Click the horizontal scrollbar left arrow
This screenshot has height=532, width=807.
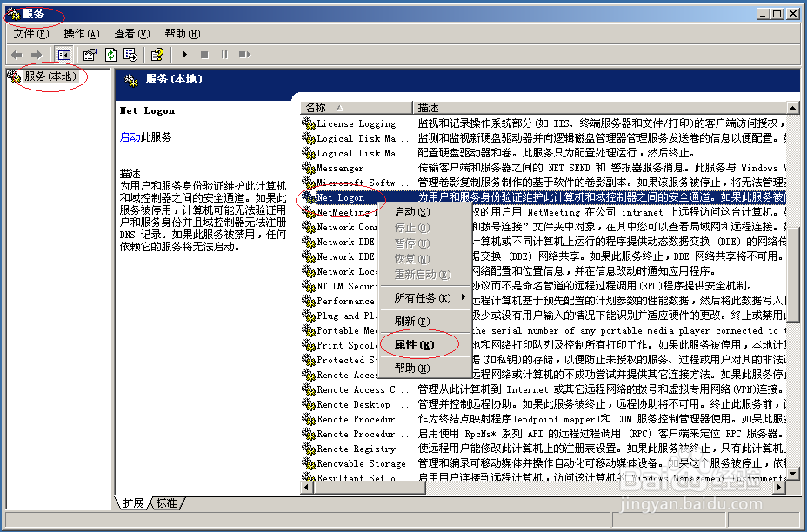coord(307,487)
